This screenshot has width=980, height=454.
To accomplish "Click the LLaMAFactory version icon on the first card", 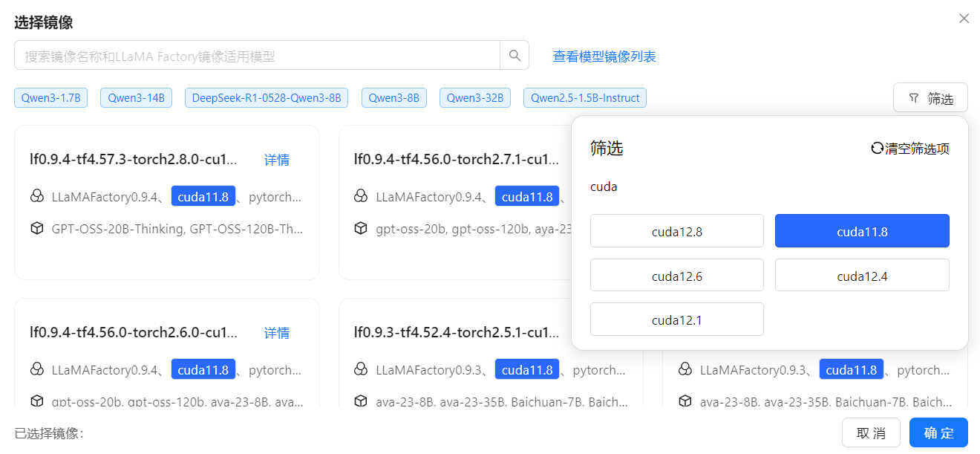I will tap(37, 196).
